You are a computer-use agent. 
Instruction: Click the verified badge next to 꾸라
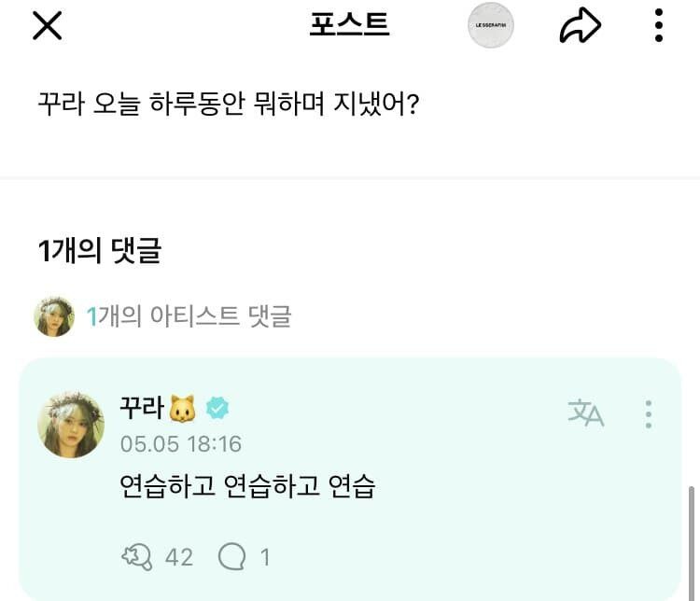pyautogui.click(x=217, y=409)
